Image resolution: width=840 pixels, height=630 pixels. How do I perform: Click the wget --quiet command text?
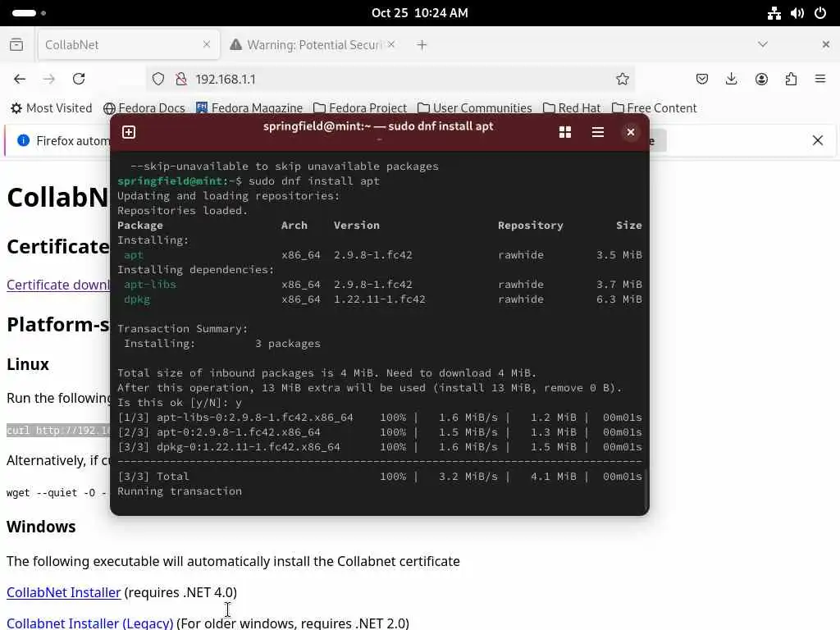pyautogui.click(x=58, y=493)
